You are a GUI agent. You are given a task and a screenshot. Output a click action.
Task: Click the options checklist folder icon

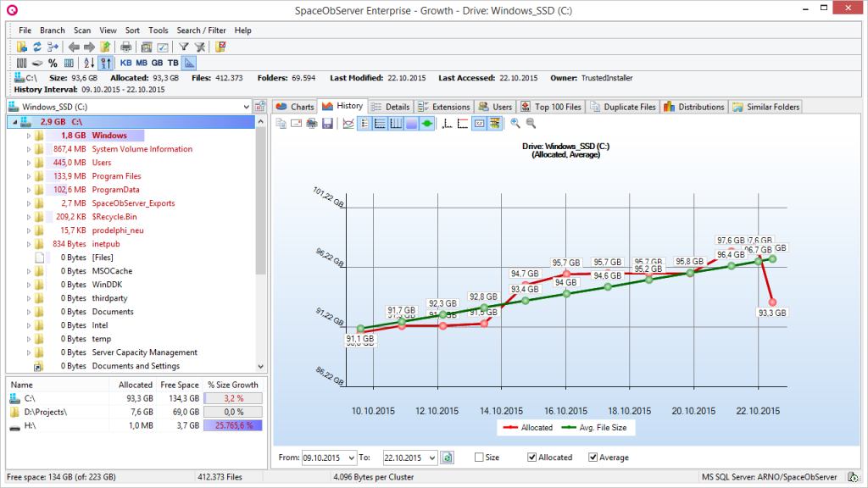220,47
